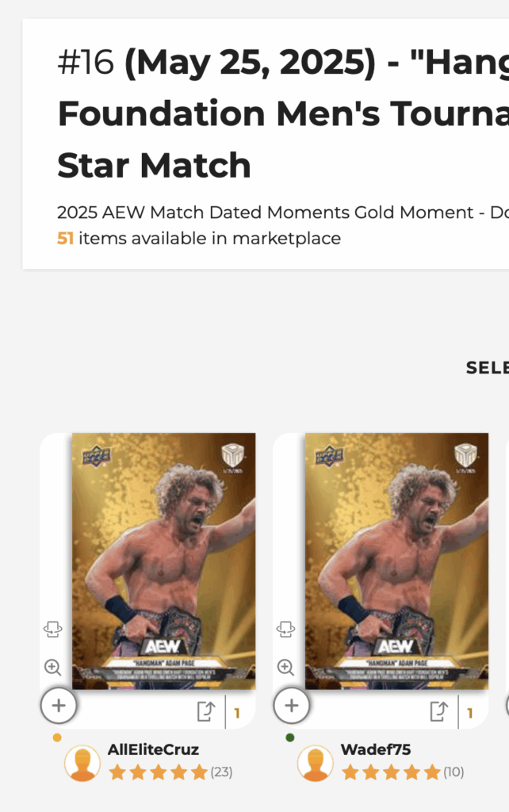Click the SELE... label above the cards
Image resolution: width=509 pixels, height=812 pixels.
click(x=488, y=368)
